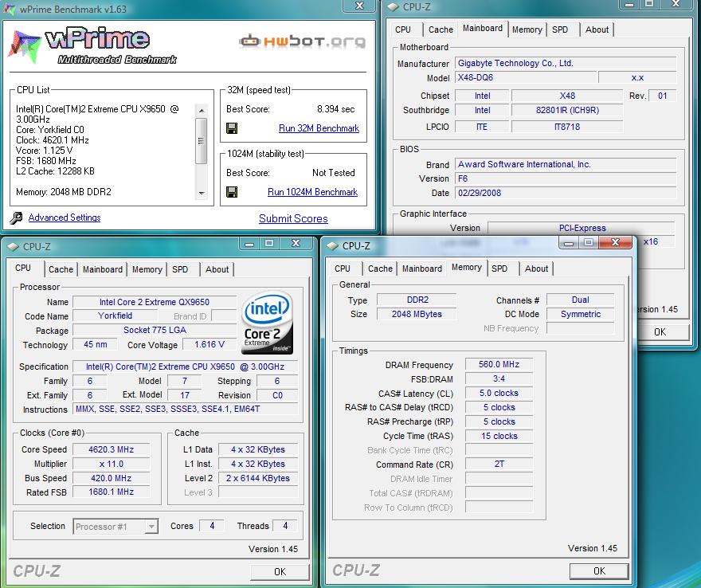Screen dimensions: 701x588
Task: Click the wPrime logo graphic
Action: point(92,46)
